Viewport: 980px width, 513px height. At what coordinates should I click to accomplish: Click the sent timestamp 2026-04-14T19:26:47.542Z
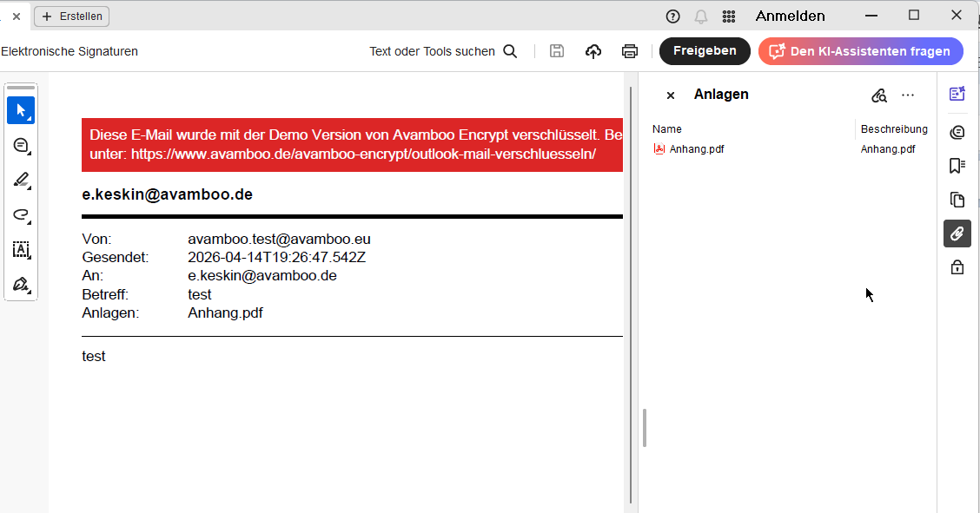coord(277,257)
